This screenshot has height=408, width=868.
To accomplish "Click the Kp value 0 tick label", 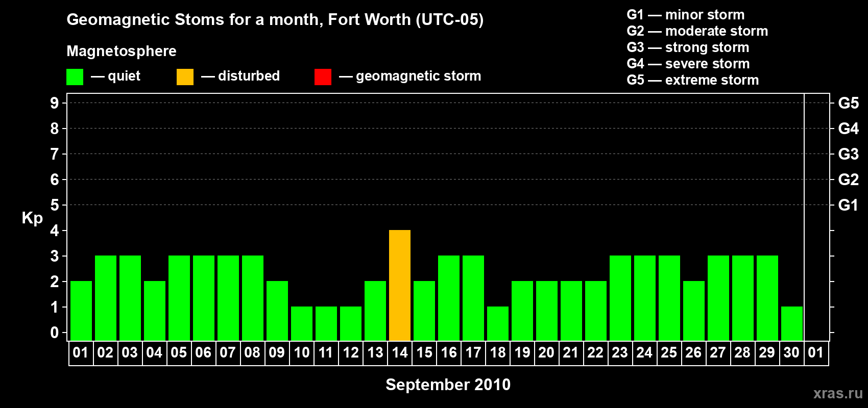I will tap(55, 333).
